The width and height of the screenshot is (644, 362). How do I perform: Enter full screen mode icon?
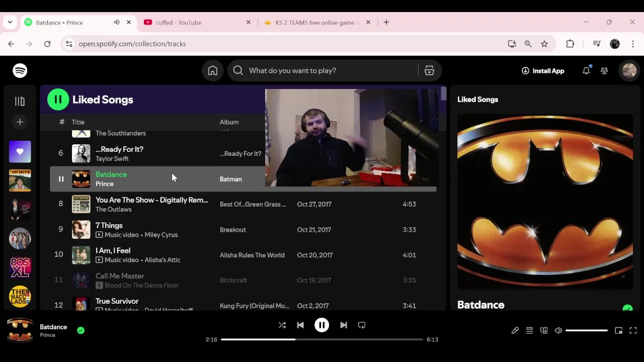click(633, 330)
